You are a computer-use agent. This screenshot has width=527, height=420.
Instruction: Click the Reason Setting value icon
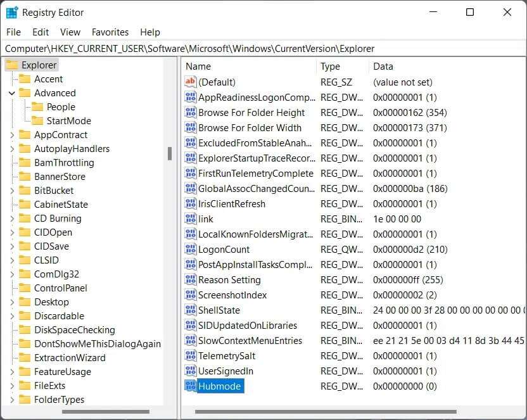tap(190, 279)
